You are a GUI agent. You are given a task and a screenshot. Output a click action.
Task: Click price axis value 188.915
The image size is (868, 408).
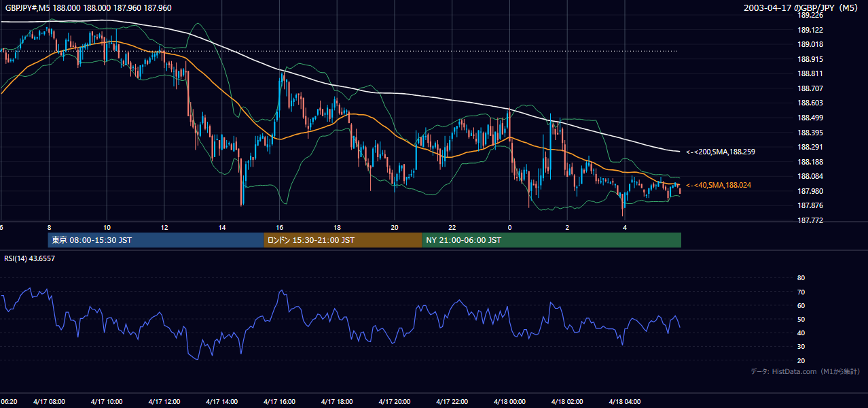(x=810, y=59)
